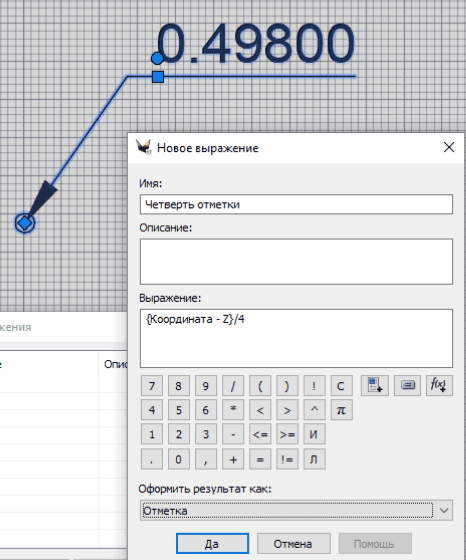Screen dimensions: 466x560
Task: Click the logical И (AND) button
Action: click(x=314, y=434)
